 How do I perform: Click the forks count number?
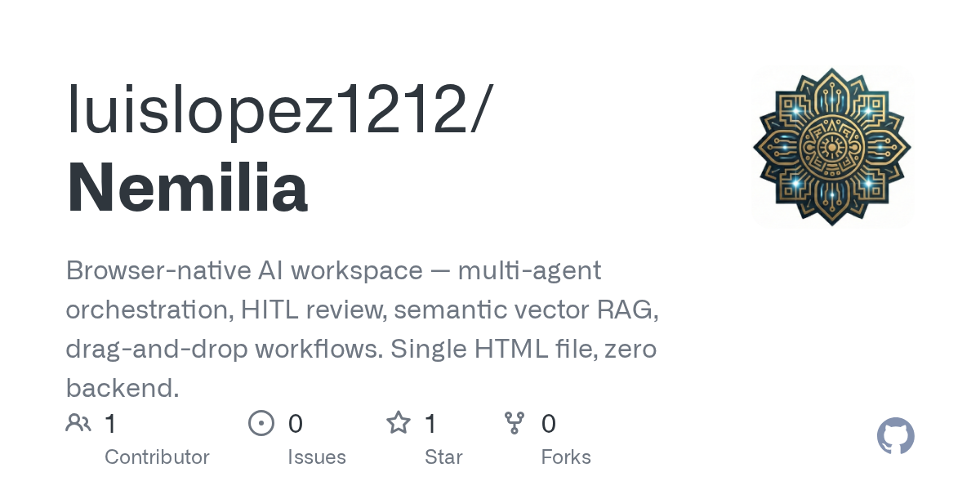[548, 423]
